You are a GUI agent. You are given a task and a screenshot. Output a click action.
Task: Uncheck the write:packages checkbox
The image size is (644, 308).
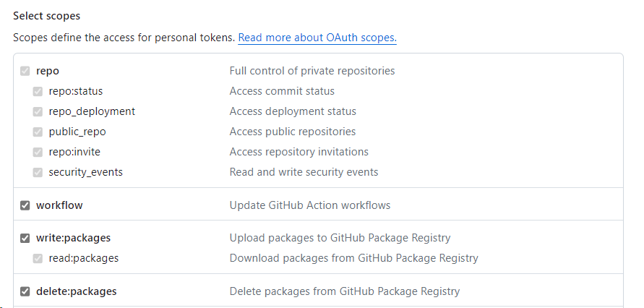tap(25, 238)
